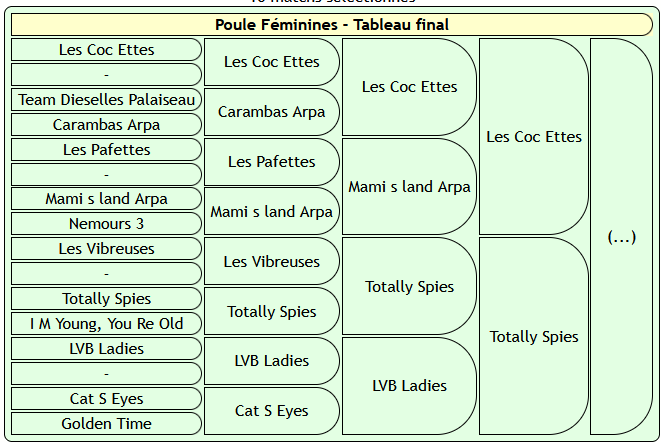Select LVB Ladies in the third column
This screenshot has height=442, width=661.
pos(409,386)
